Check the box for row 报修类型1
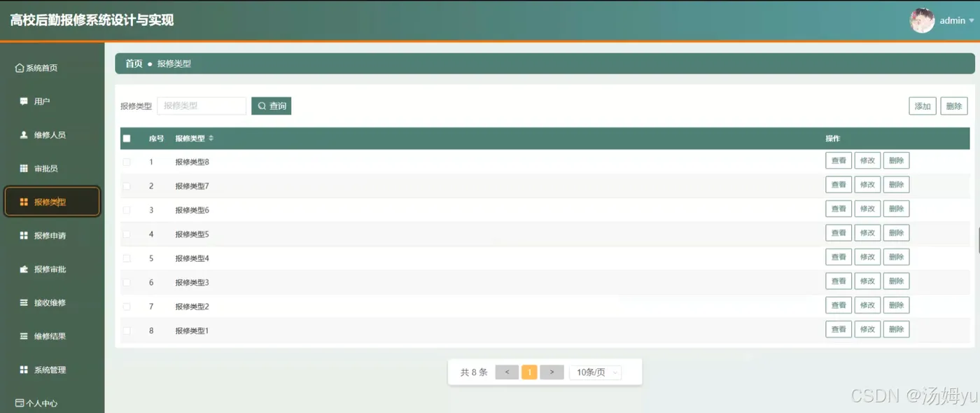This screenshot has height=413, width=980. click(x=127, y=330)
